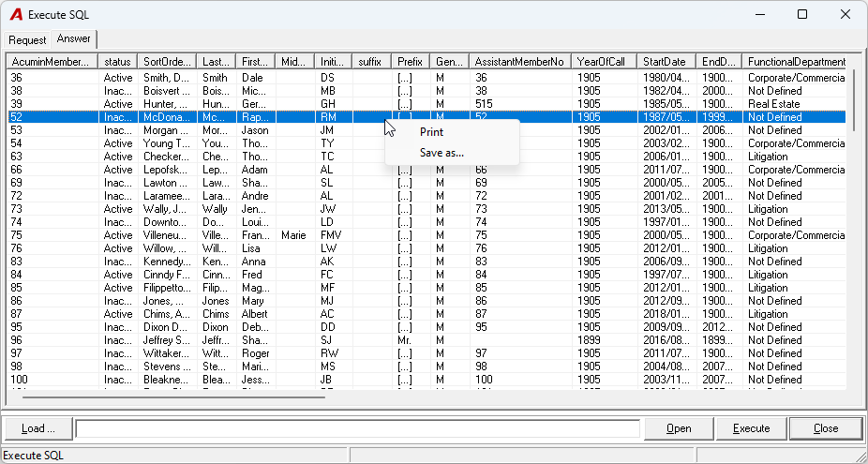868x464 pixels.
Task: Select the 'Roger' first name cell
Action: pyautogui.click(x=256, y=353)
